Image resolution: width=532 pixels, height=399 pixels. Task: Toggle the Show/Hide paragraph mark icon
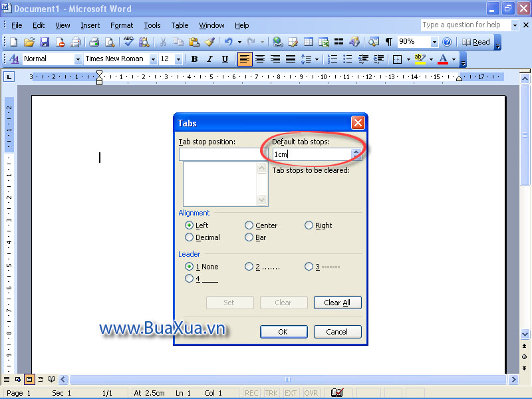tap(389, 42)
